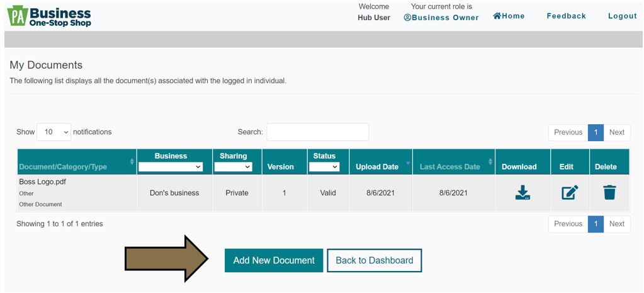Click the bottom Next pagination button
The width and height of the screenshot is (644, 293).
point(617,224)
